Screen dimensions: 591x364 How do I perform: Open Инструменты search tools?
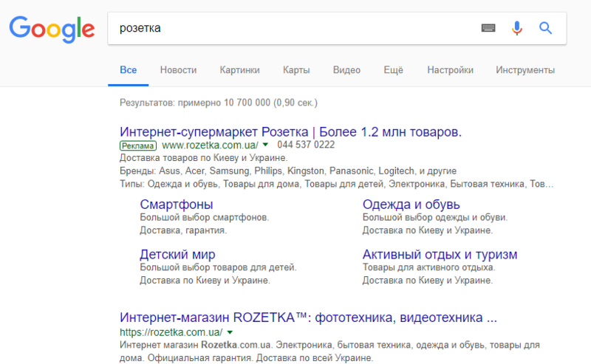(525, 70)
